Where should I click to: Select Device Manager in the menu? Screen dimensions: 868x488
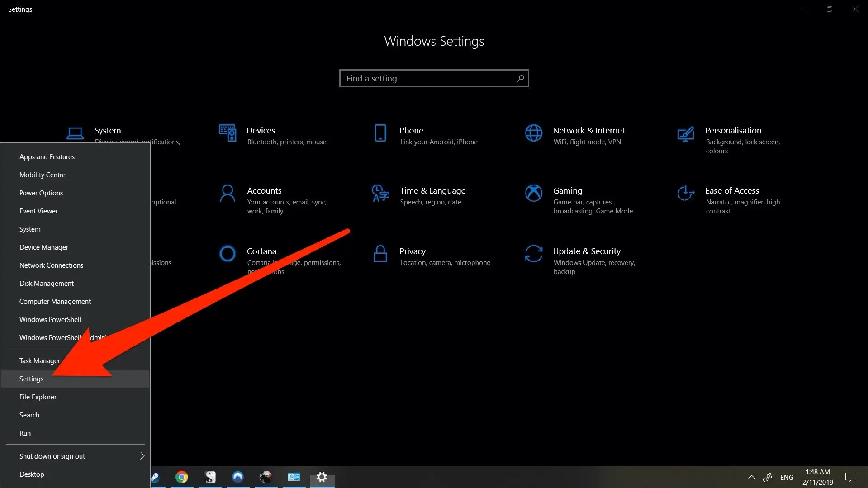tap(44, 247)
